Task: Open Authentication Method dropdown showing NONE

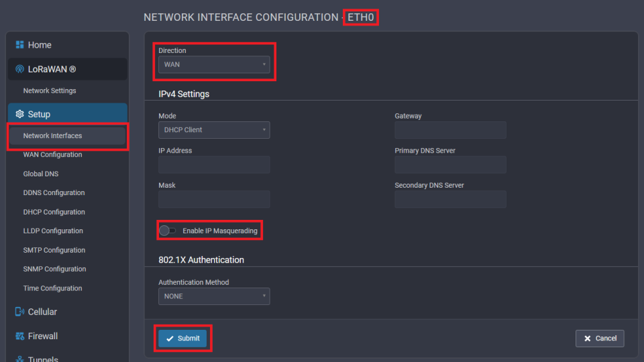Action: [x=214, y=296]
